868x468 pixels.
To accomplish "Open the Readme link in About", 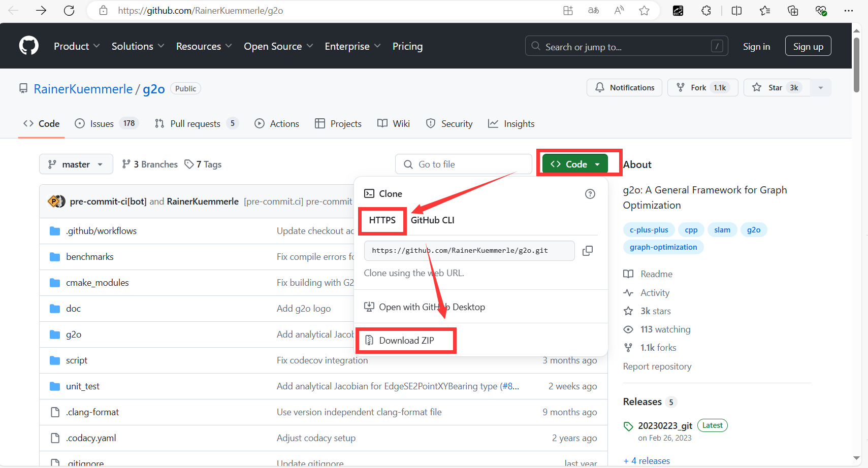I will pyautogui.click(x=656, y=274).
